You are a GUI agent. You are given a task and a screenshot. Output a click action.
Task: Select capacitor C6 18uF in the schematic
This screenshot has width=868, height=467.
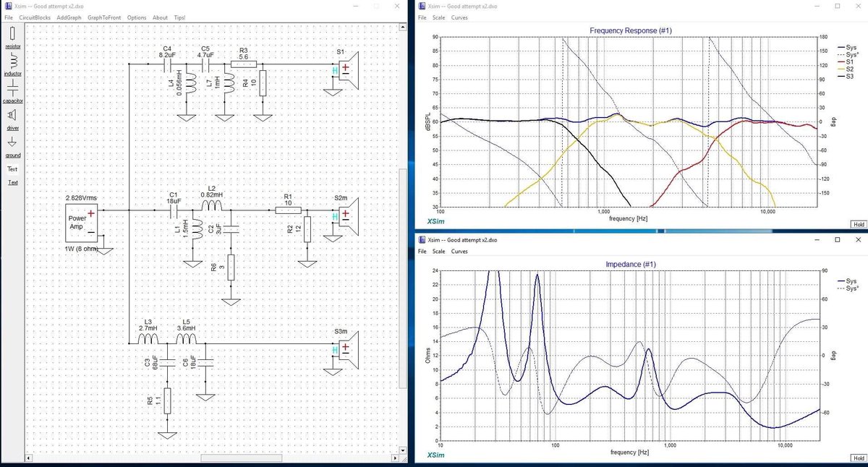pos(205,363)
